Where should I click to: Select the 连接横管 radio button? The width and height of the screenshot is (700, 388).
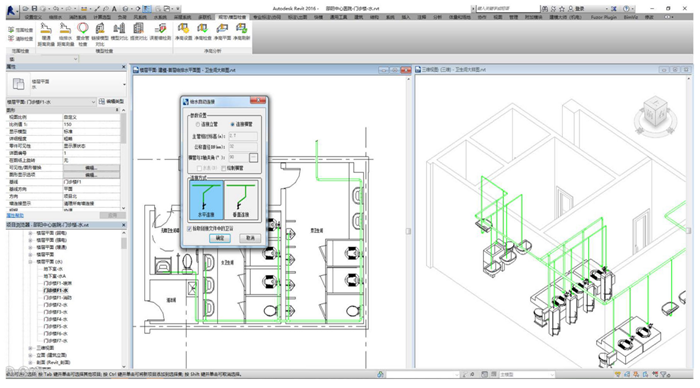[x=233, y=124]
